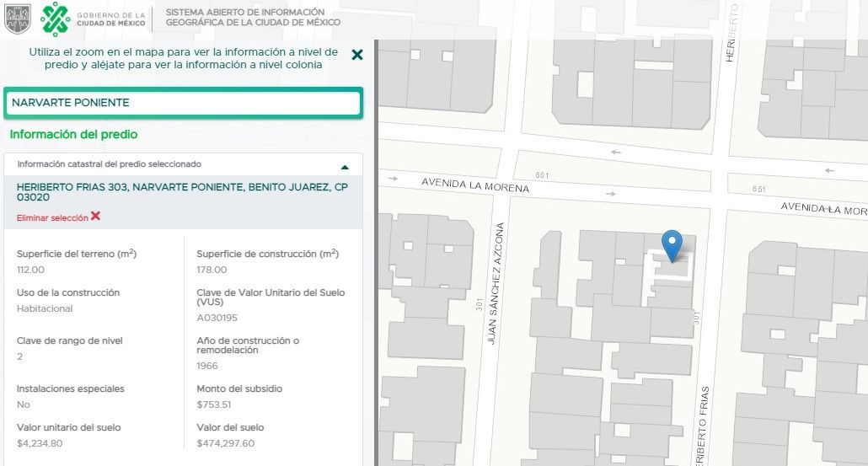Click the Mexico City coat of arms logo
Viewport: 868px width, 466px height.
tap(18, 19)
